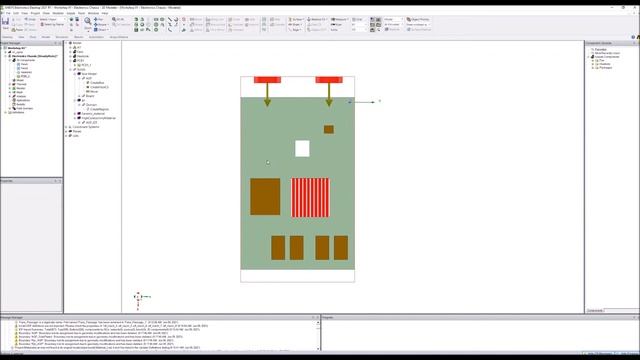Open the Select Object mode dropdown
The width and height of the screenshot is (640, 360).
point(52,19)
